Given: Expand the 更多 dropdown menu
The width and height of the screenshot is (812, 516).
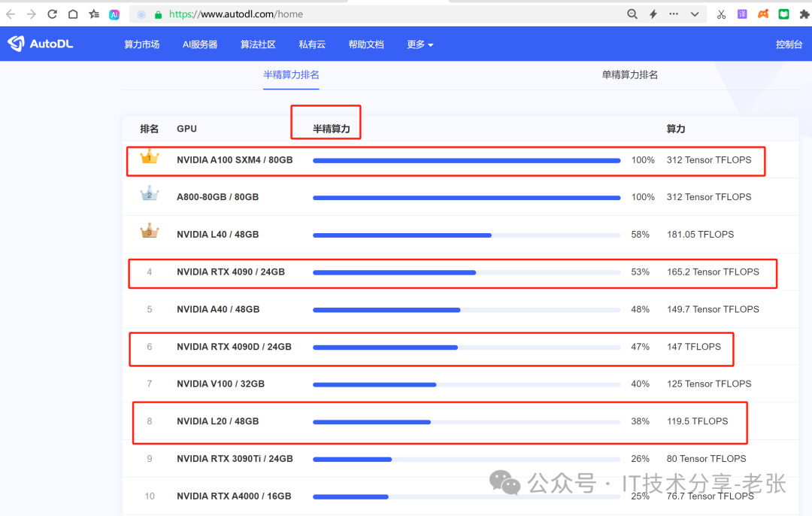Looking at the screenshot, I should point(420,44).
